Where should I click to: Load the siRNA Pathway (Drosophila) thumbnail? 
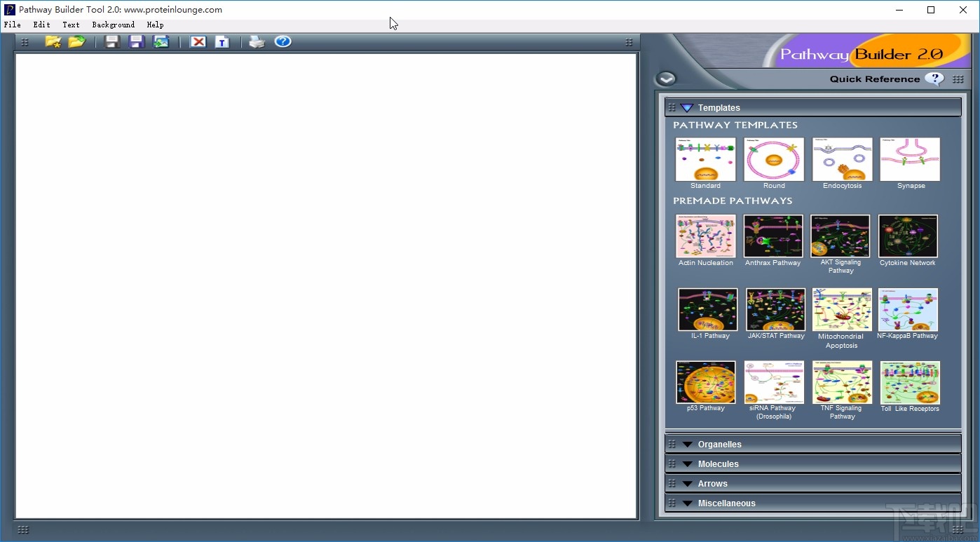(x=774, y=382)
